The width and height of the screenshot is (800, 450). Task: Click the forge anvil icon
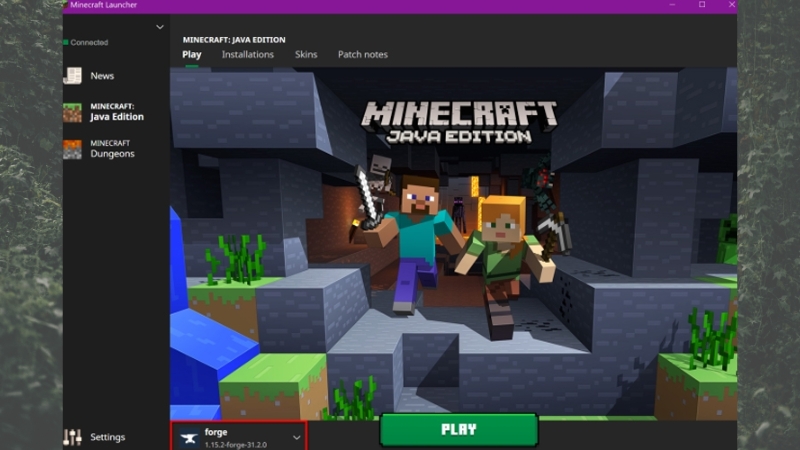187,437
